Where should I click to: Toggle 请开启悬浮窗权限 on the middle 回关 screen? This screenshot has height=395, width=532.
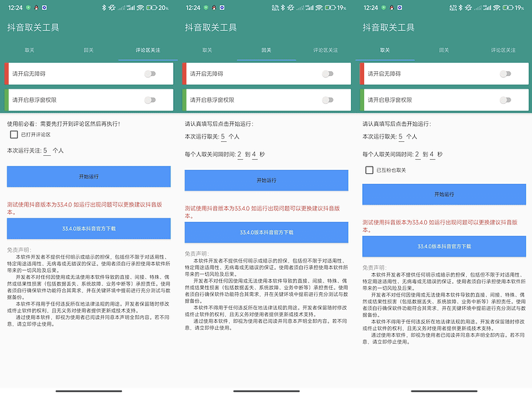point(328,100)
